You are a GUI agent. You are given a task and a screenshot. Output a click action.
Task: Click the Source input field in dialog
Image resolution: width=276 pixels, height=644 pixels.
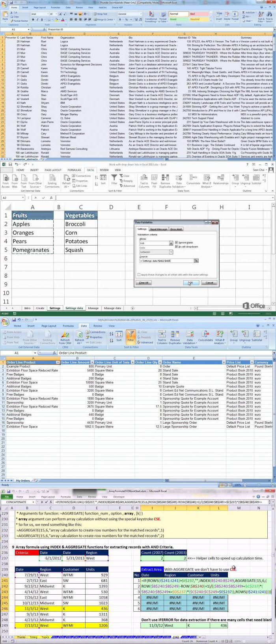(x=166, y=261)
